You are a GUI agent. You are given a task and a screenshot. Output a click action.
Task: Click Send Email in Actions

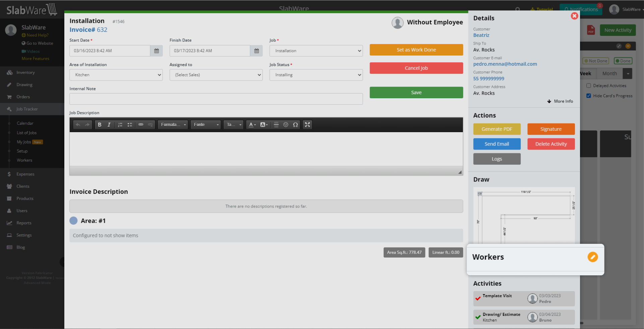point(497,144)
